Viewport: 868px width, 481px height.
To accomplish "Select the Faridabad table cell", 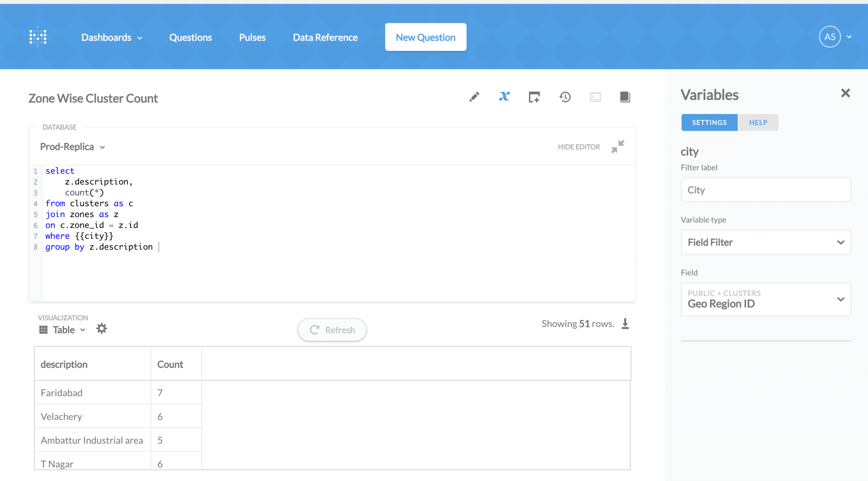I will (x=92, y=393).
